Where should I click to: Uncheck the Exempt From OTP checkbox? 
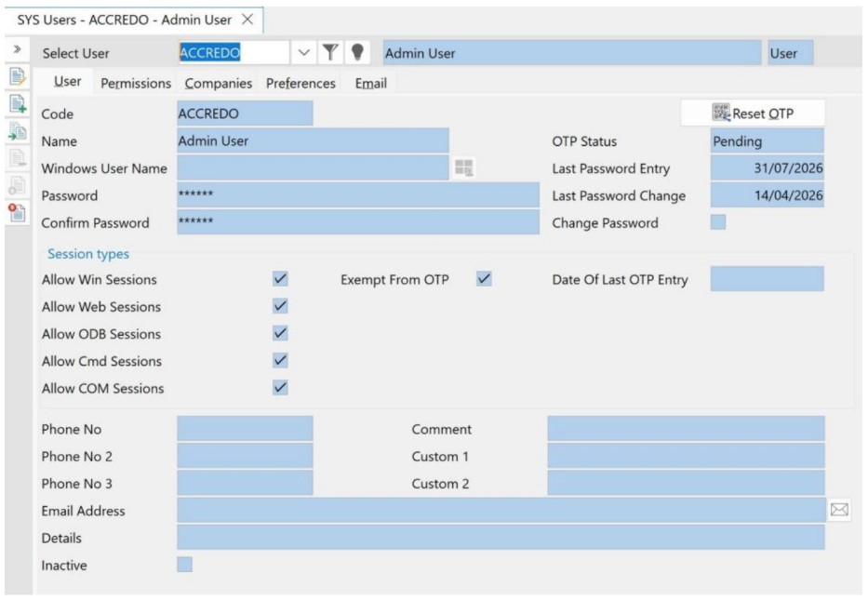484,278
